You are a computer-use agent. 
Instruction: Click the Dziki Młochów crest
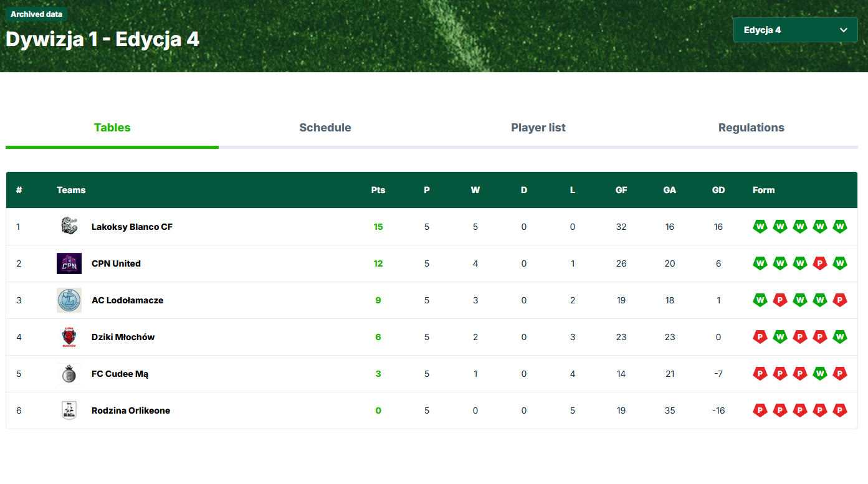69,336
